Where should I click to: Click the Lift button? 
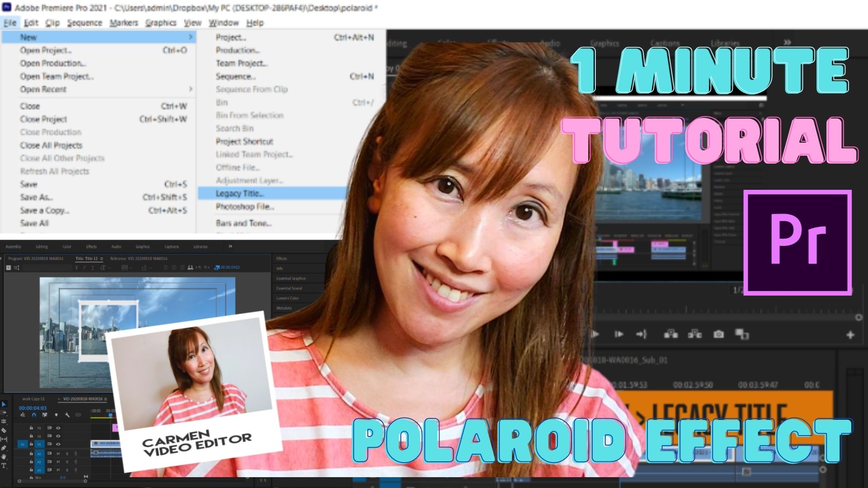tap(670, 334)
